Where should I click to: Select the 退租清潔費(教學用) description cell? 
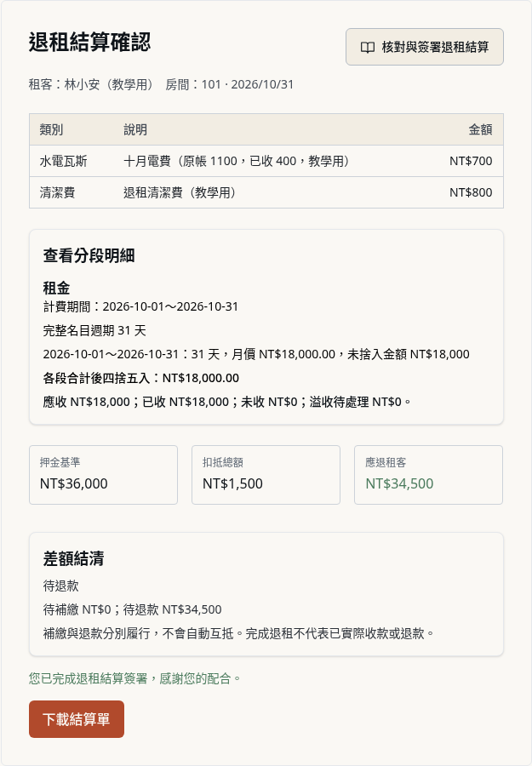(x=180, y=192)
